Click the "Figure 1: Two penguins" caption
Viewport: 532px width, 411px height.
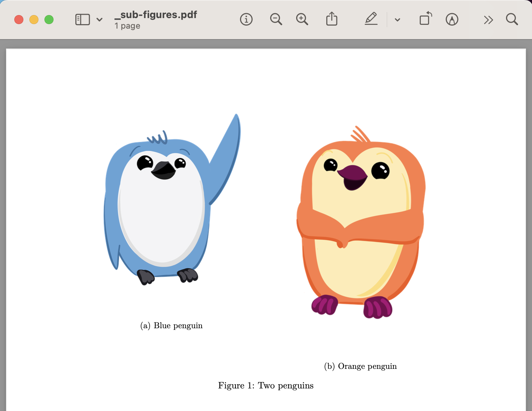point(266,385)
